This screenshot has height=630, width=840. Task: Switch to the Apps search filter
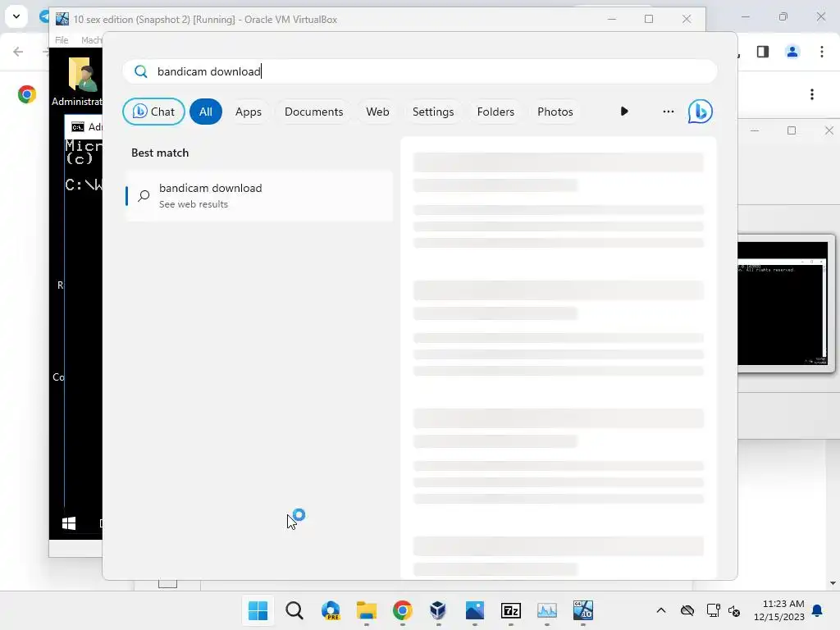[248, 112]
